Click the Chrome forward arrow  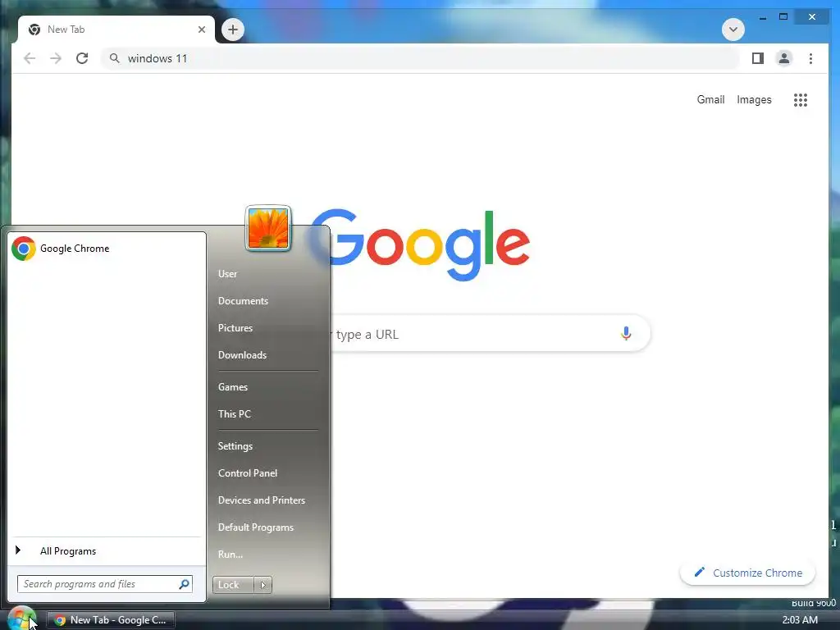56,58
